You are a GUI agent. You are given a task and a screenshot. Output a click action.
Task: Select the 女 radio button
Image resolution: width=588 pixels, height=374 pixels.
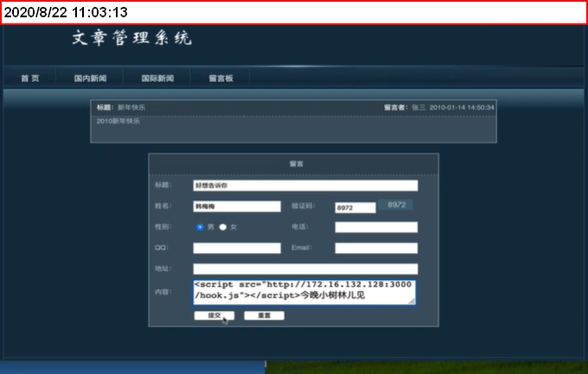[x=223, y=227]
